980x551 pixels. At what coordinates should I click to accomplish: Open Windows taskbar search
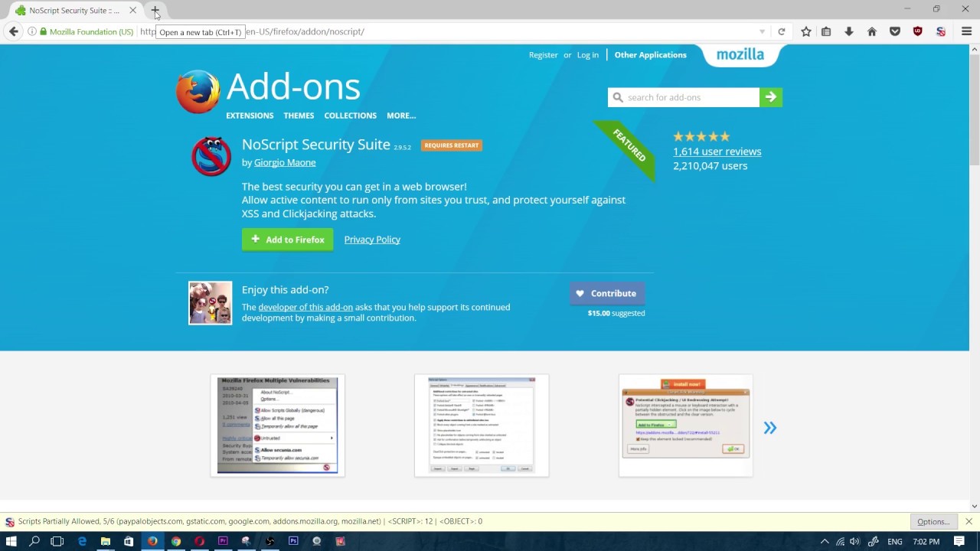pos(34,542)
